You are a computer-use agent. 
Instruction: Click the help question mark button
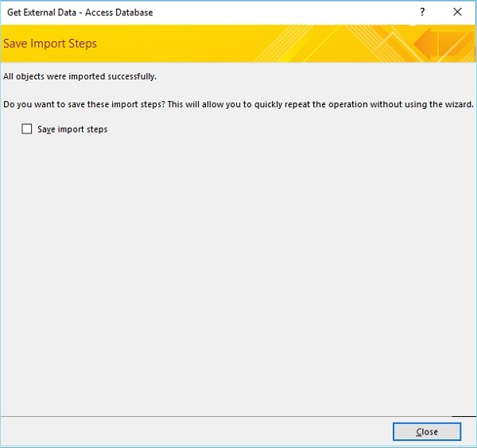pyautogui.click(x=421, y=13)
